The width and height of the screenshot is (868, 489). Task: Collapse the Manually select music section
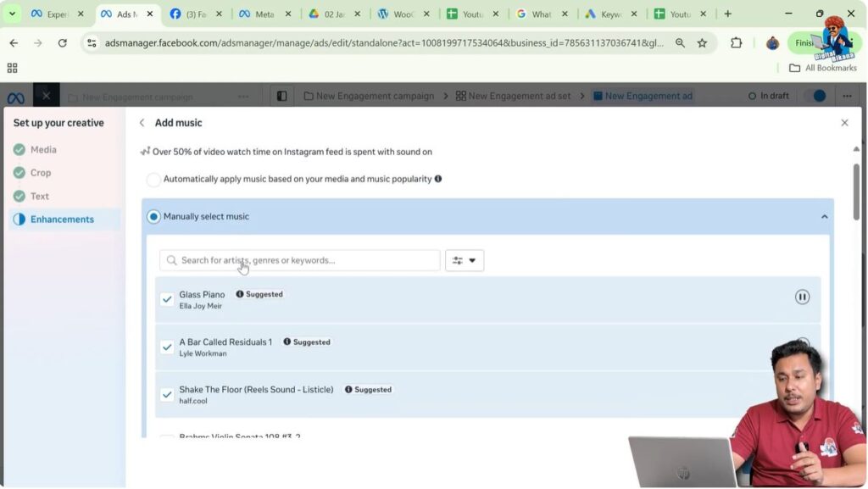[824, 217]
